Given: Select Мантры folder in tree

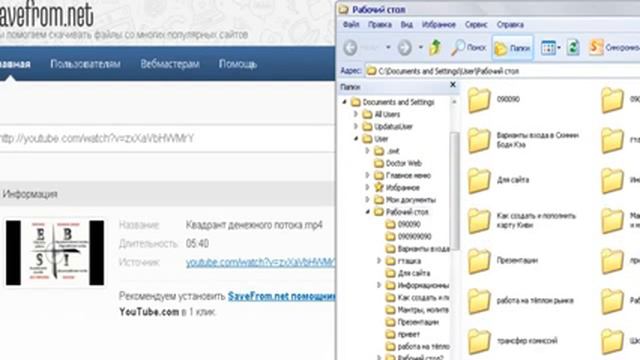Looking at the screenshot, I should click(x=417, y=310).
